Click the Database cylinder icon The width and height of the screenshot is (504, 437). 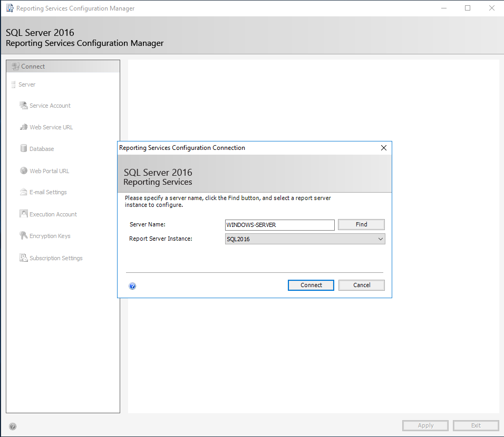(24, 148)
